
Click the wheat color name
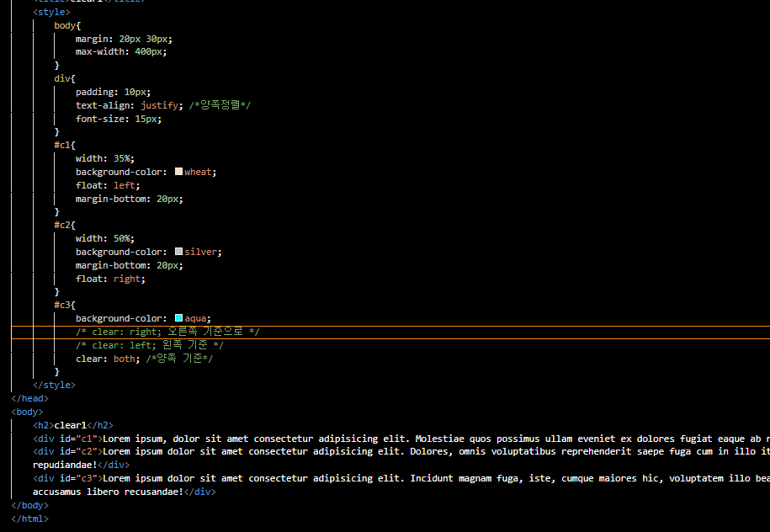[x=198, y=172]
